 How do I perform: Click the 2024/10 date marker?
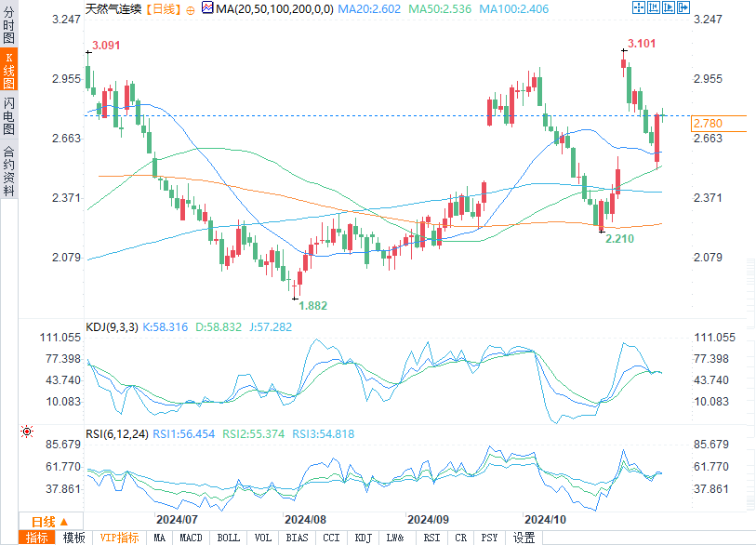pyautogui.click(x=545, y=520)
